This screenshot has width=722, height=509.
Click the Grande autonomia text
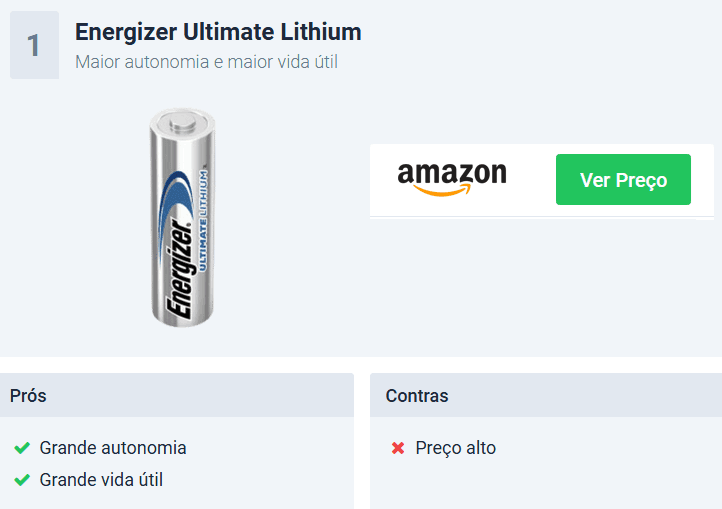[113, 448]
